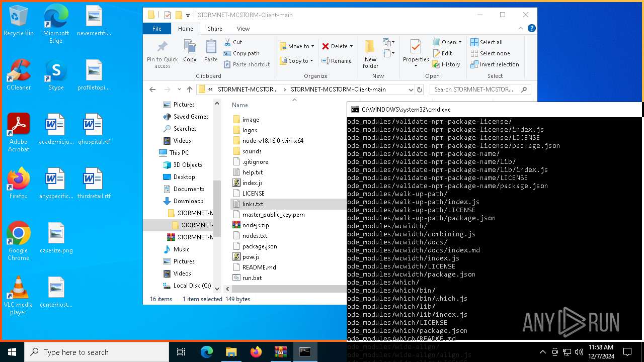Image resolution: width=644 pixels, height=362 pixels.
Task: Click the Copy path icon
Action: coord(227,53)
